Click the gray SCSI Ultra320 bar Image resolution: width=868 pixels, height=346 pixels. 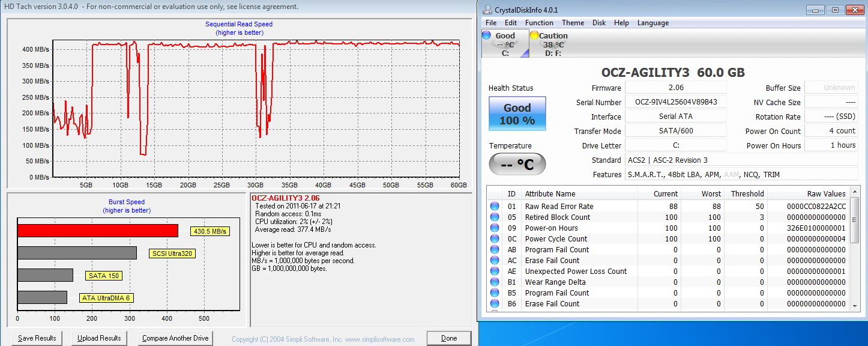[77, 253]
